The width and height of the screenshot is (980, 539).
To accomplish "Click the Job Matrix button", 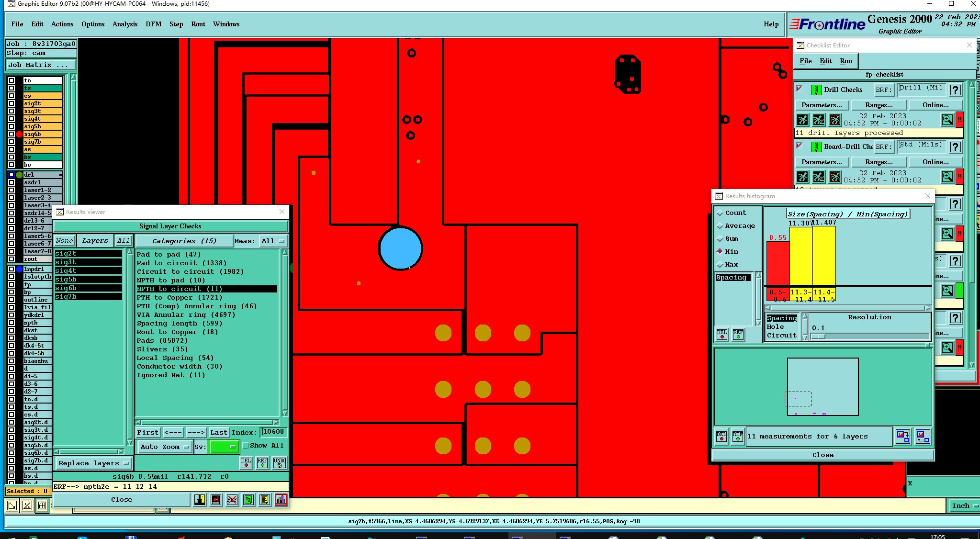I will pos(40,65).
